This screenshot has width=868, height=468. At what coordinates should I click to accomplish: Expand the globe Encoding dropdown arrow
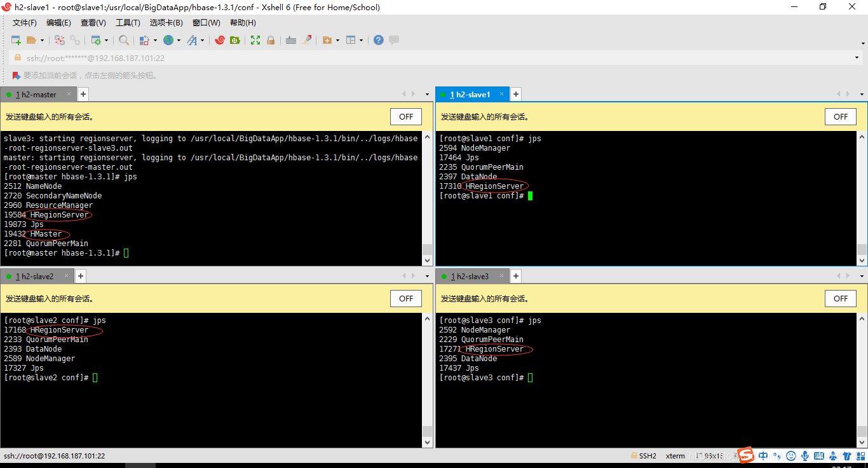(179, 41)
